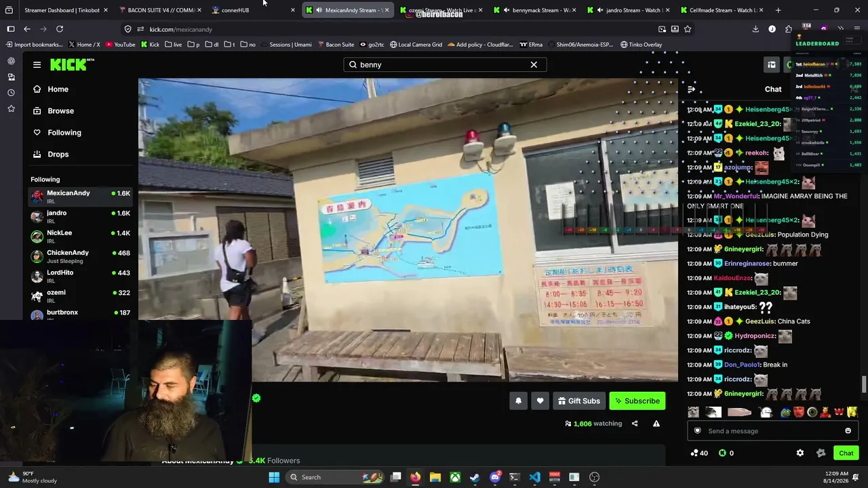Open a new browser tab
This screenshot has height=488, width=868.
coord(778,10)
